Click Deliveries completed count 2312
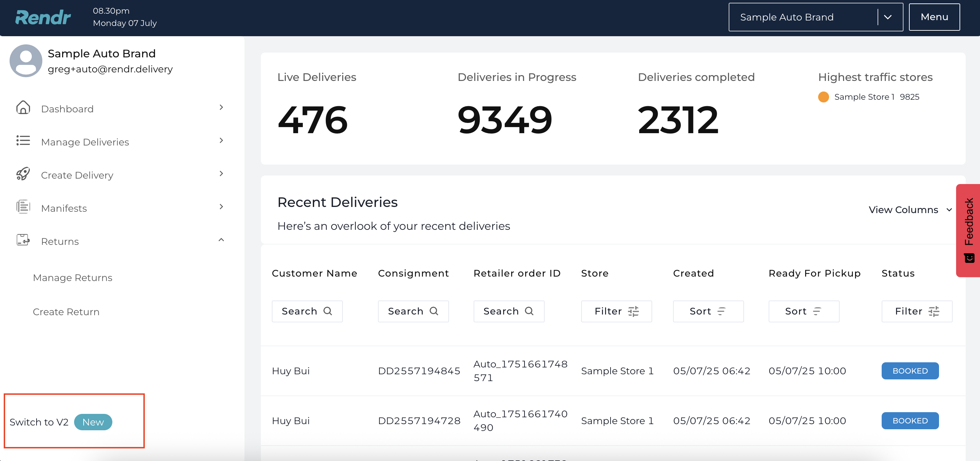The height and width of the screenshot is (461, 980). 678,120
